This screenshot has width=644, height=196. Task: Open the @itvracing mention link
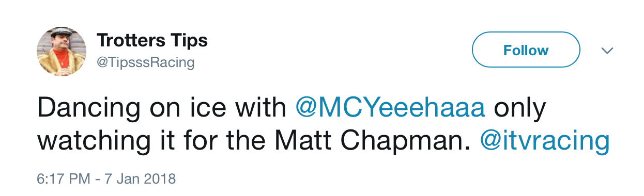point(545,141)
